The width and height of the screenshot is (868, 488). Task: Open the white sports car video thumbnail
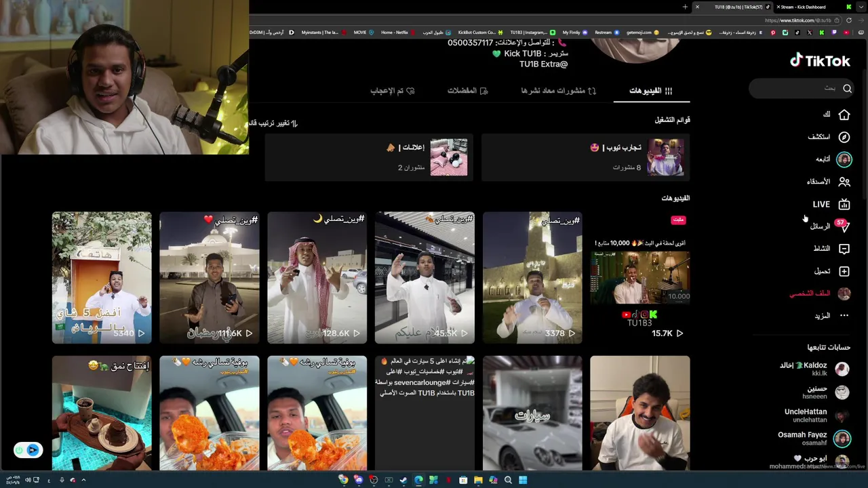532,413
